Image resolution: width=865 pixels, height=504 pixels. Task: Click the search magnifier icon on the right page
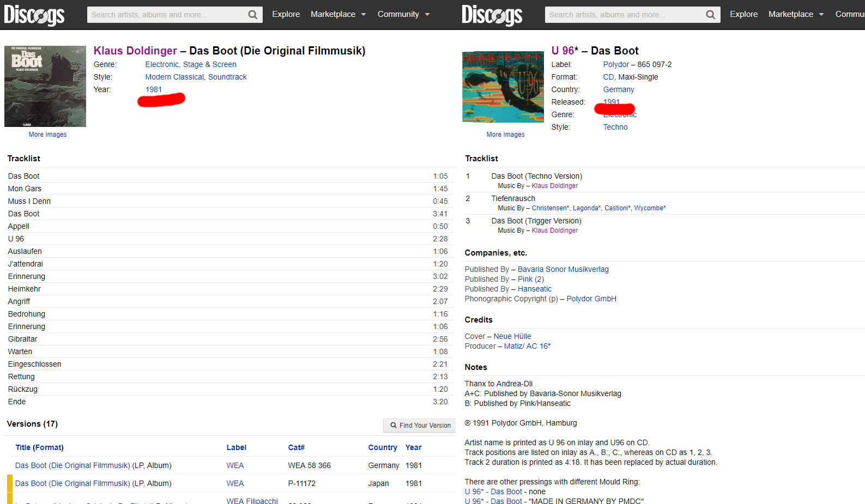[x=711, y=15]
